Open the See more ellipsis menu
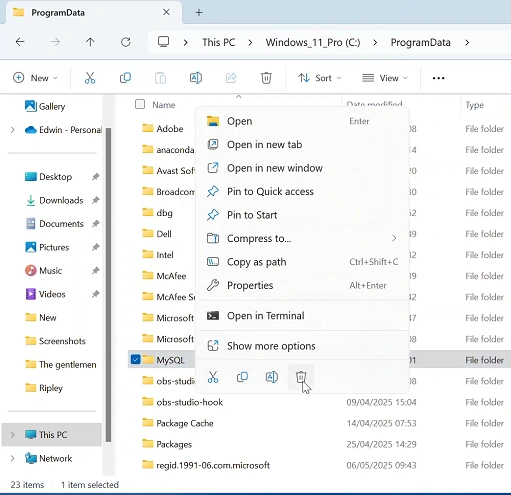Screen dimensions: 511x495 click(438, 78)
